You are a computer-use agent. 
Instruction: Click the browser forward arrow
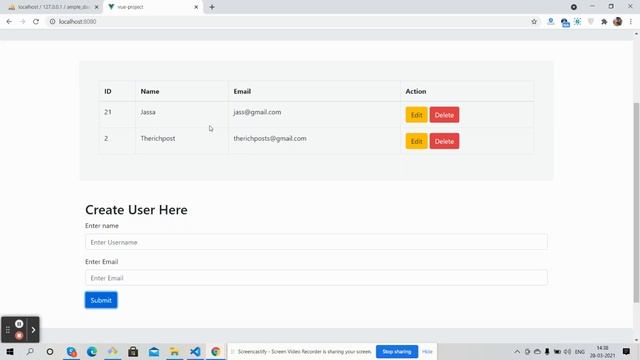tap(22, 22)
